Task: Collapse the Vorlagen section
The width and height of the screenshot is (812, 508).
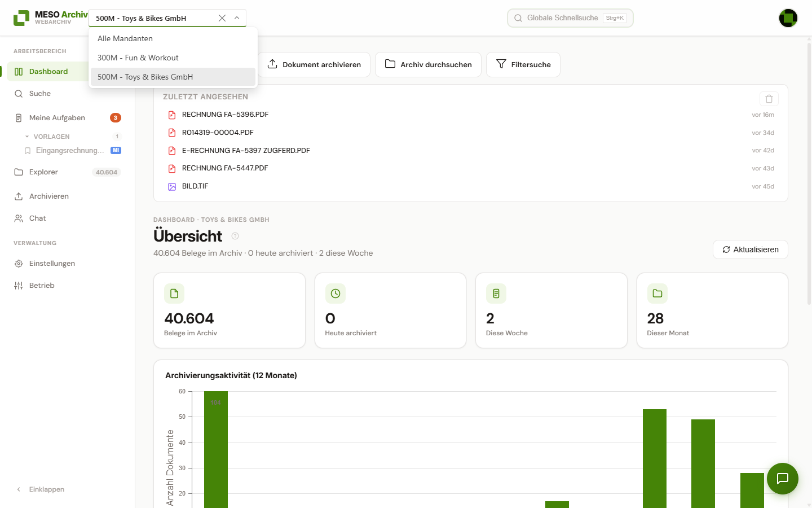Action: point(27,137)
